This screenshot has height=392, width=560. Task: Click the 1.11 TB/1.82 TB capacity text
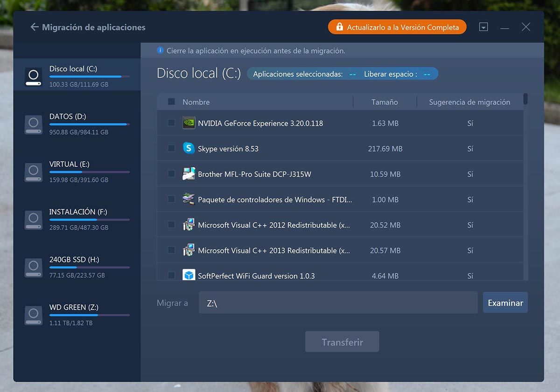[71, 323]
